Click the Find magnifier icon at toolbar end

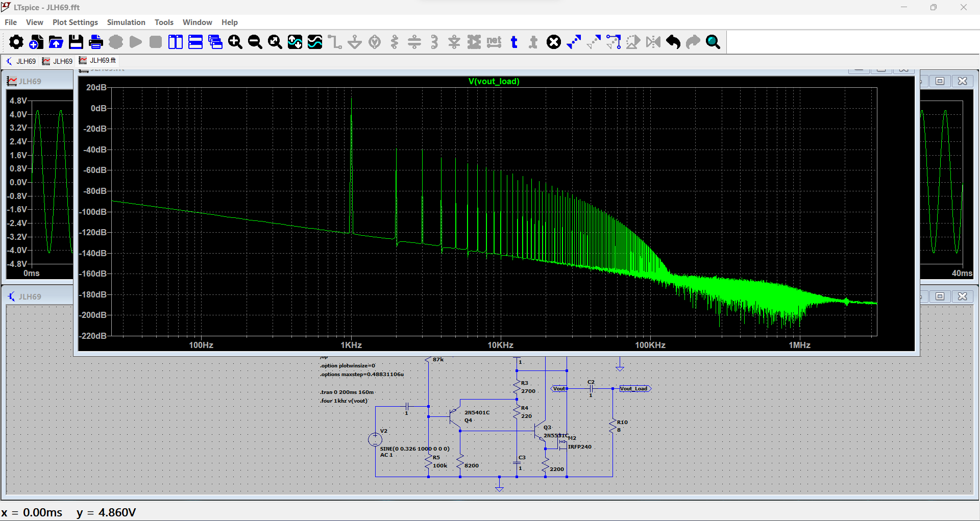(713, 42)
